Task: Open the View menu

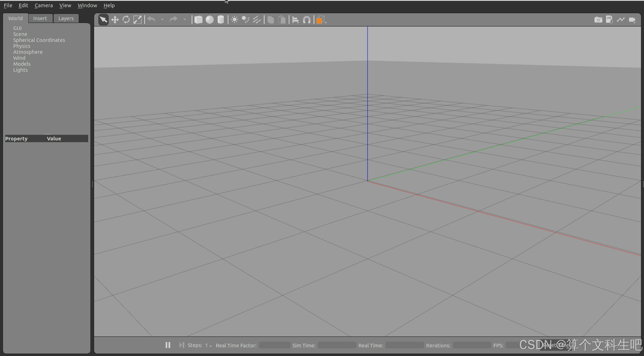Action: [65, 5]
